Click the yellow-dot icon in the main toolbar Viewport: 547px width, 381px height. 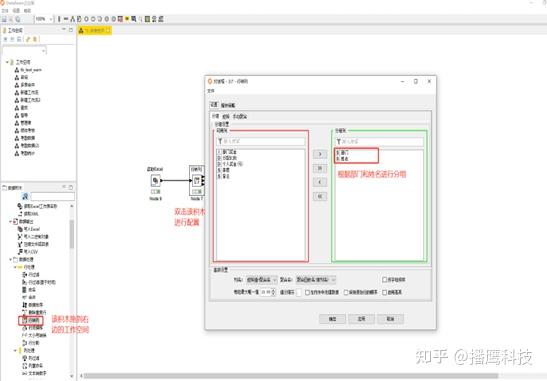(x=127, y=19)
